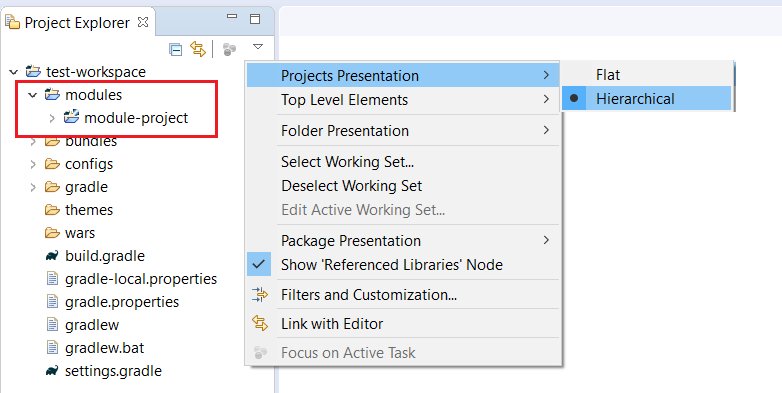This screenshot has height=393, width=782.
Task: Select the themes folder label
Action: [89, 210]
